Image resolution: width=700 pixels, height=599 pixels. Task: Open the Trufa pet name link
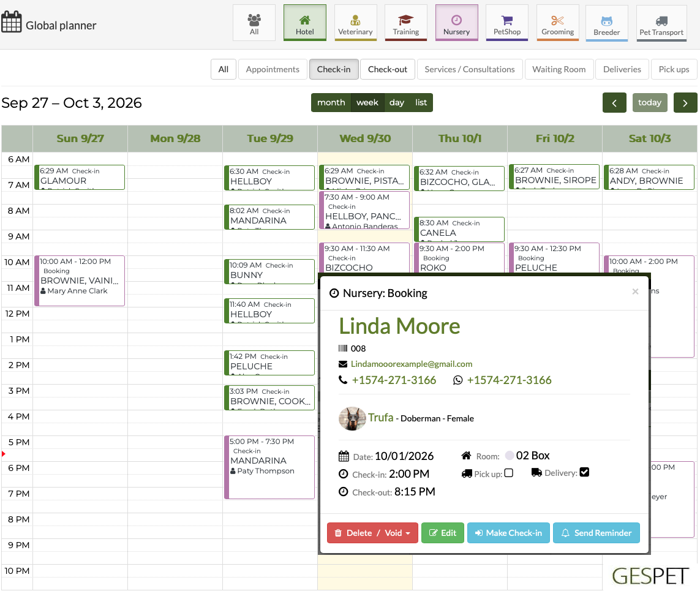(x=381, y=417)
